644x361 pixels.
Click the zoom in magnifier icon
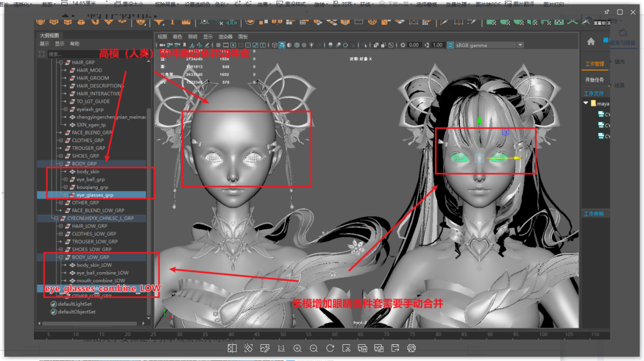tap(297, 348)
